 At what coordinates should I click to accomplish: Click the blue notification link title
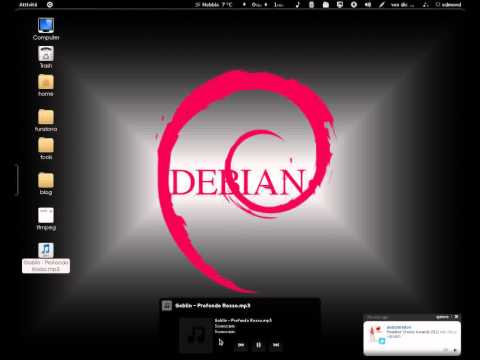pyautogui.click(x=399, y=327)
